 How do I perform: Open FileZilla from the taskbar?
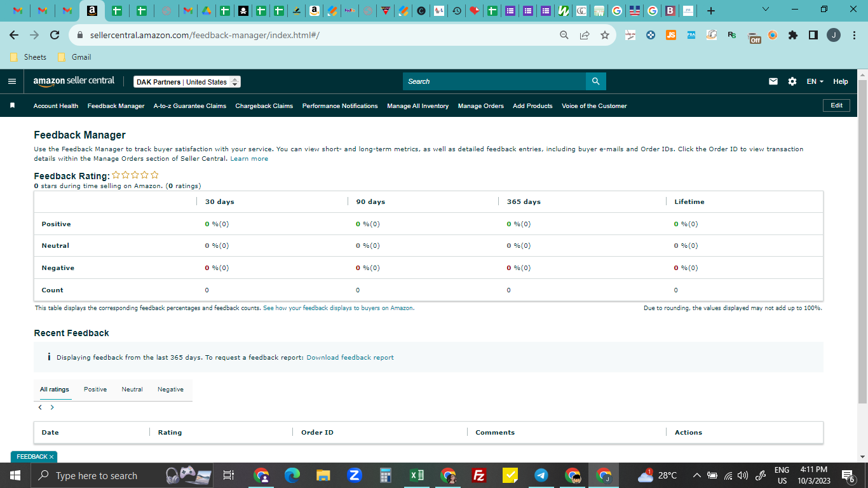[479, 475]
